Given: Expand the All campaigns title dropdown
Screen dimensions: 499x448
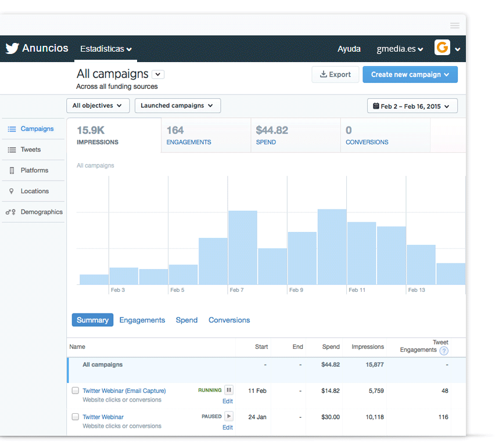Looking at the screenshot, I should click(158, 74).
